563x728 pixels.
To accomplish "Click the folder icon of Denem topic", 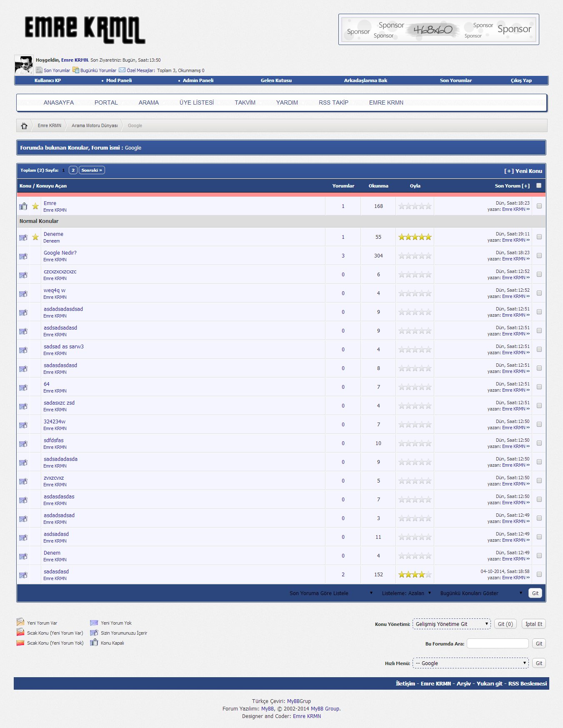I will pyautogui.click(x=23, y=556).
